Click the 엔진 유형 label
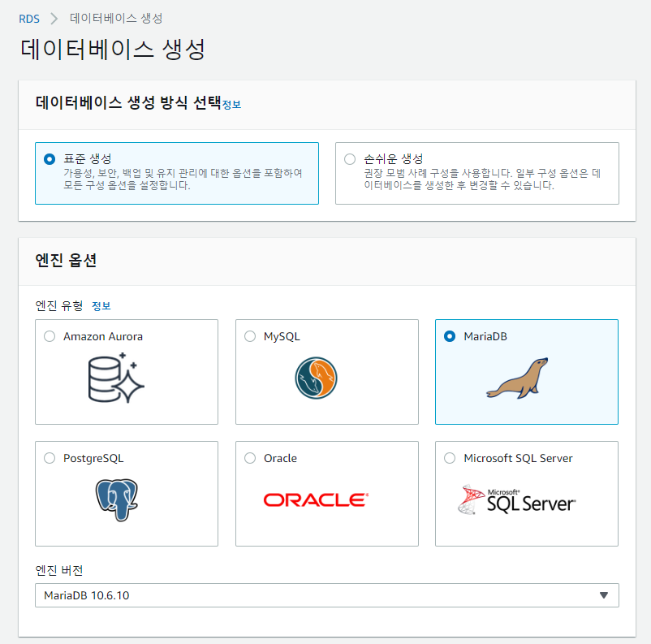 pos(59,306)
